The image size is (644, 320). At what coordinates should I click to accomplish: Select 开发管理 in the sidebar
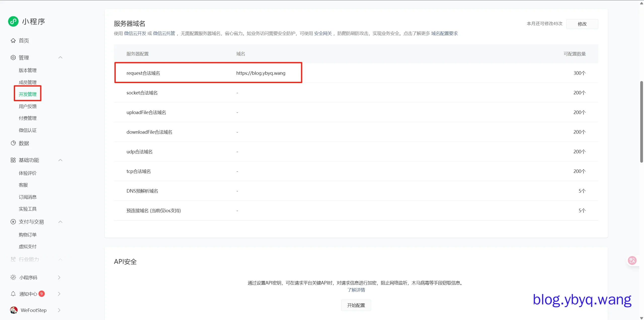point(28,94)
